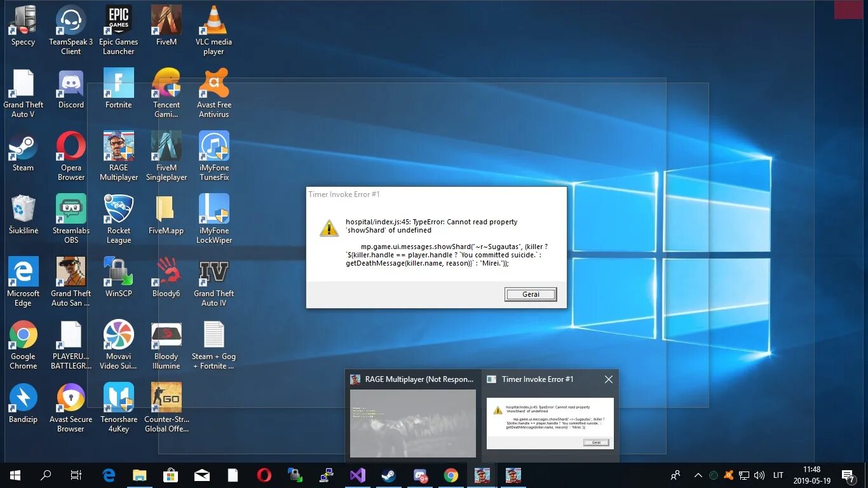
Task: Open File Explorer on the taskbar
Action: tap(140, 475)
